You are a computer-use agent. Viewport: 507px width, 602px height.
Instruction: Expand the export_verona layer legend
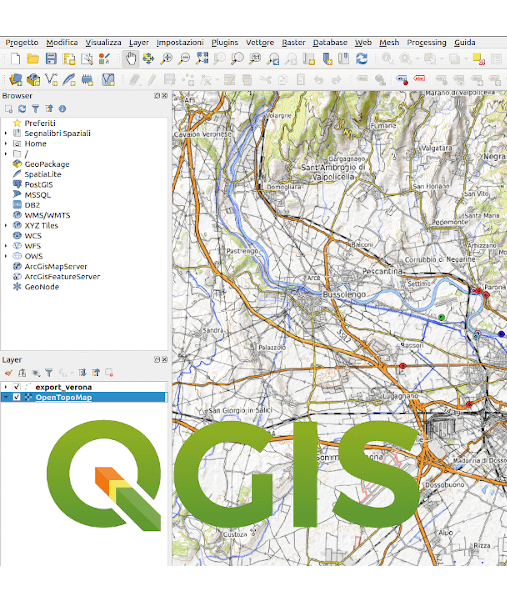coord(6,387)
